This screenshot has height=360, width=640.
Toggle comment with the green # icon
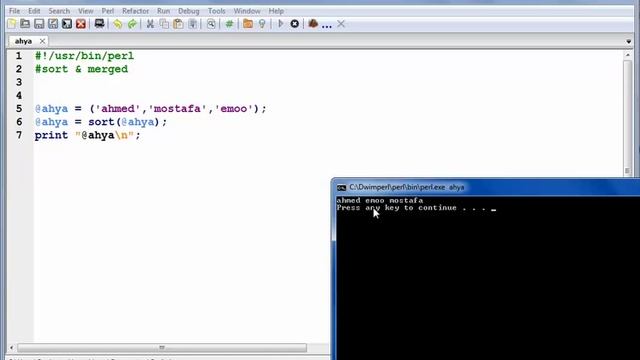[x=229, y=24]
